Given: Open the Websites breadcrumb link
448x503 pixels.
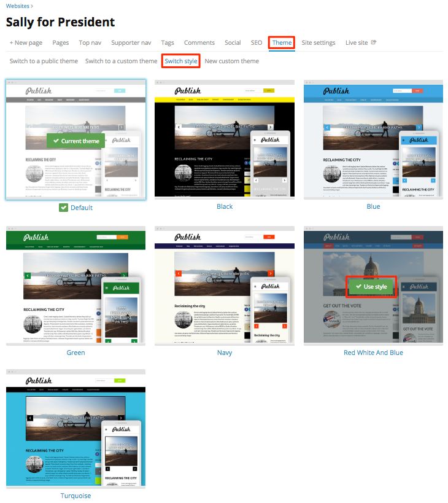Looking at the screenshot, I should pos(18,6).
